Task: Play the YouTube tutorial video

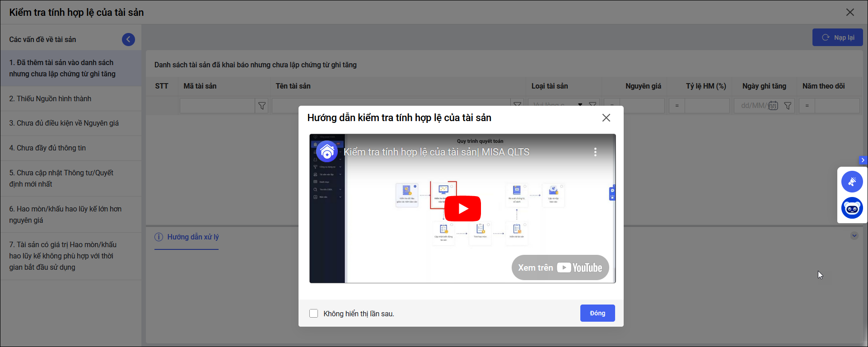Action: tap(462, 208)
